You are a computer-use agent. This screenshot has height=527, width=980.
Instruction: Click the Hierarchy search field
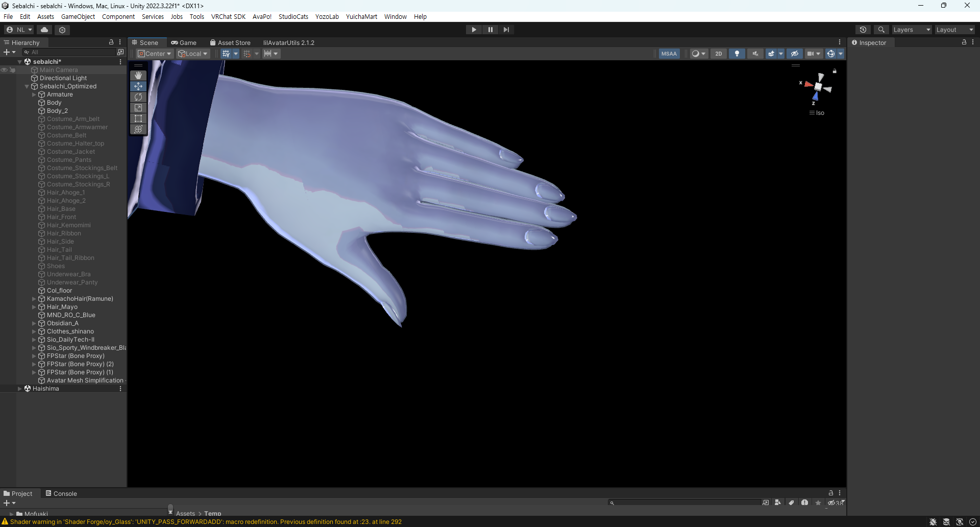69,52
